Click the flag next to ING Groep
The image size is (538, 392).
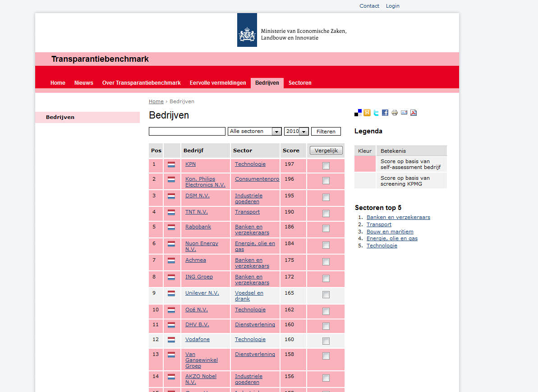tap(171, 277)
